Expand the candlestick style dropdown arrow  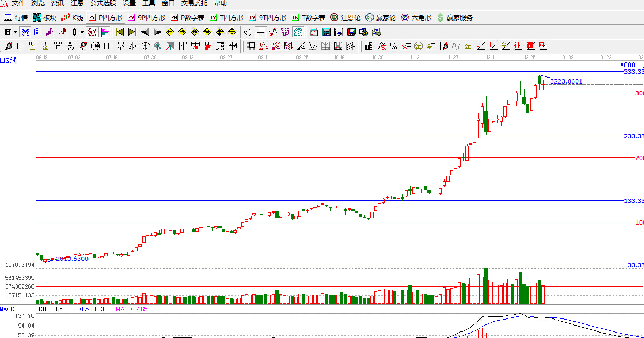pyautogui.click(x=82, y=32)
